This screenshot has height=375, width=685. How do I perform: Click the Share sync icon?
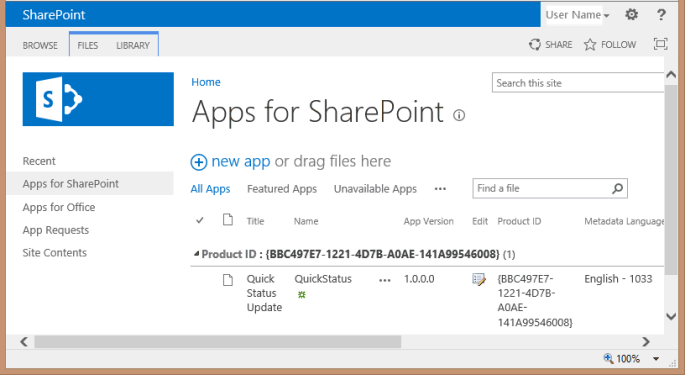(535, 45)
